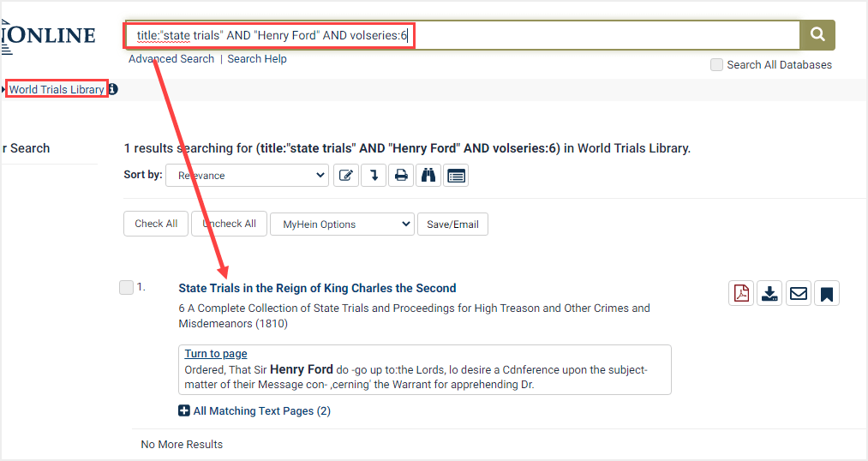Image resolution: width=868 pixels, height=461 pixels.
Task: Download the State Trials result
Action: click(x=769, y=293)
